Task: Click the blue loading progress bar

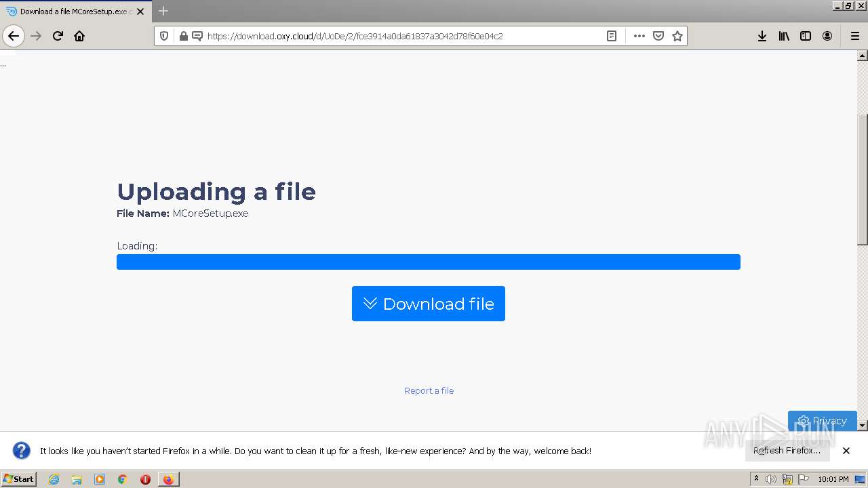Action: pyautogui.click(x=429, y=262)
